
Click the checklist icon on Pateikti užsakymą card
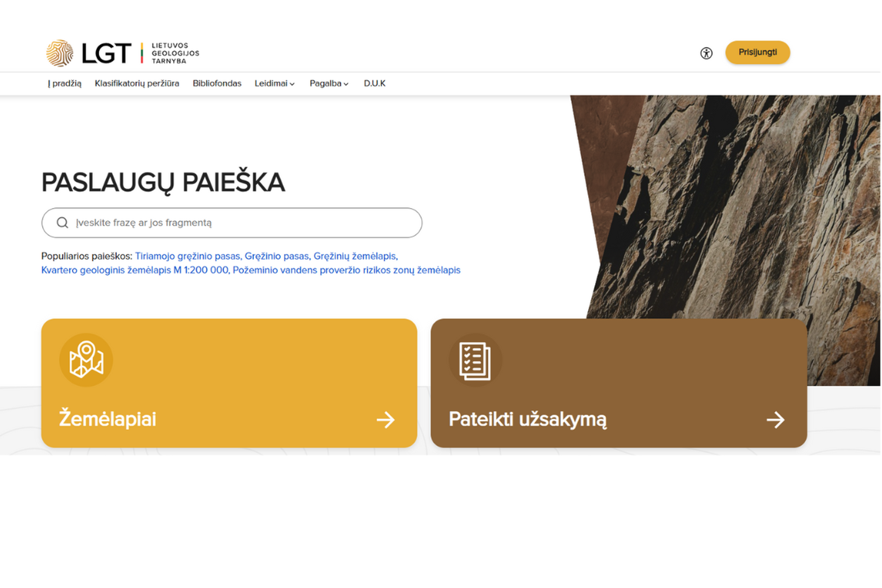click(475, 361)
